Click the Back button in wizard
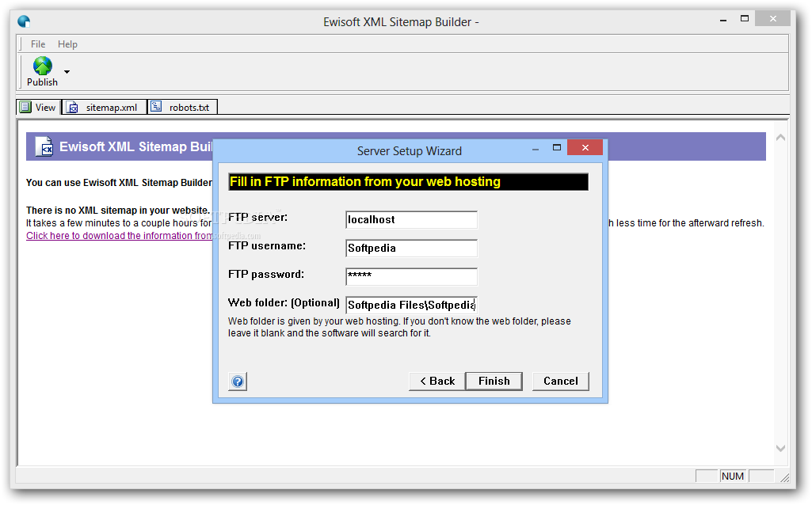Screen dimensions: 812x505 pos(437,382)
